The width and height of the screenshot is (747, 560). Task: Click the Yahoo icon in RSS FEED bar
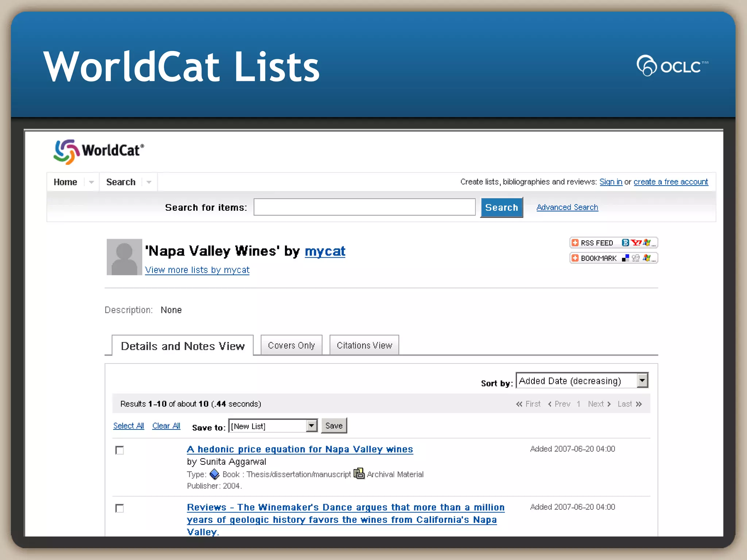tap(636, 243)
